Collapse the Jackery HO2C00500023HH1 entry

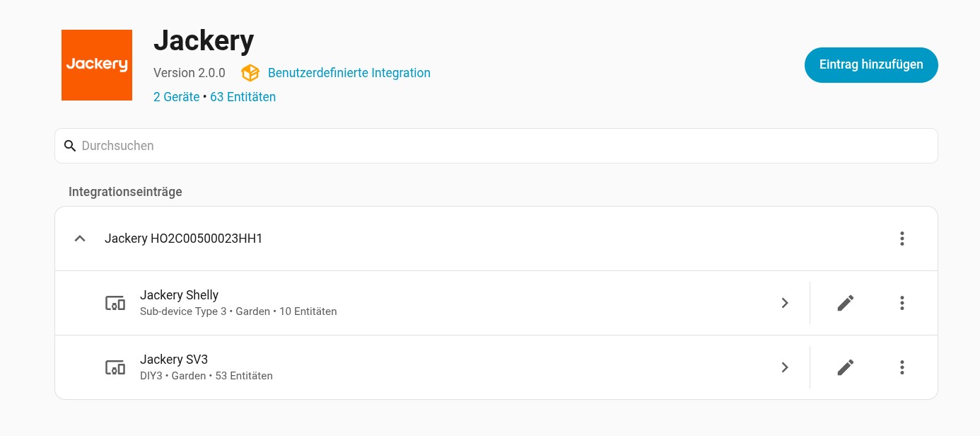(80, 239)
